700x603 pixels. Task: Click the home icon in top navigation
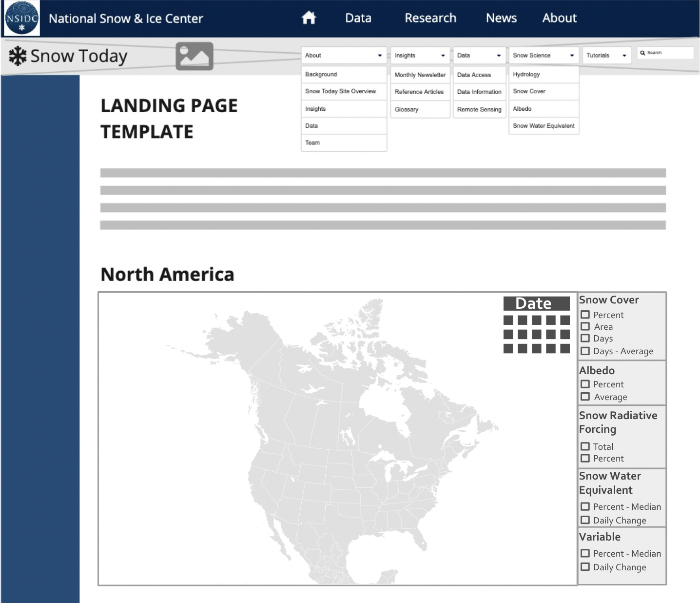(x=309, y=18)
